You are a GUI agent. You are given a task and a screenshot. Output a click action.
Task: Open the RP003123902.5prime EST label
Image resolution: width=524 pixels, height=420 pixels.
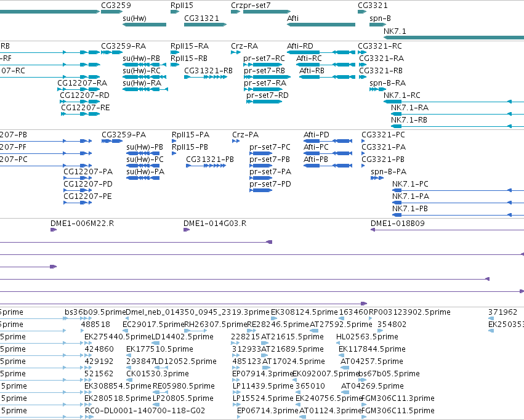(x=409, y=312)
